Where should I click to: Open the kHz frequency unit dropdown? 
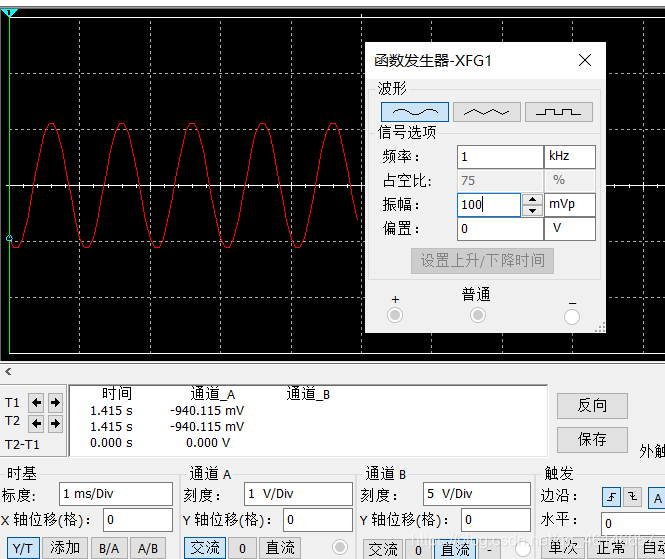570,157
